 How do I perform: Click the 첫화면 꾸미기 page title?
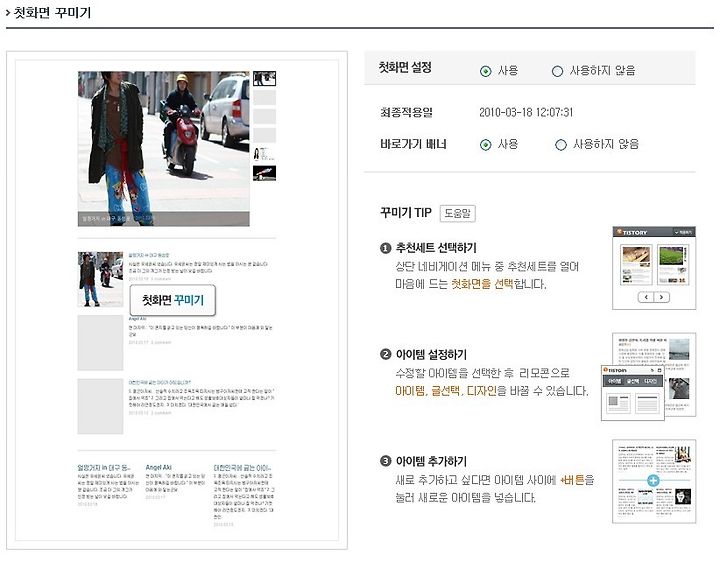click(52, 12)
